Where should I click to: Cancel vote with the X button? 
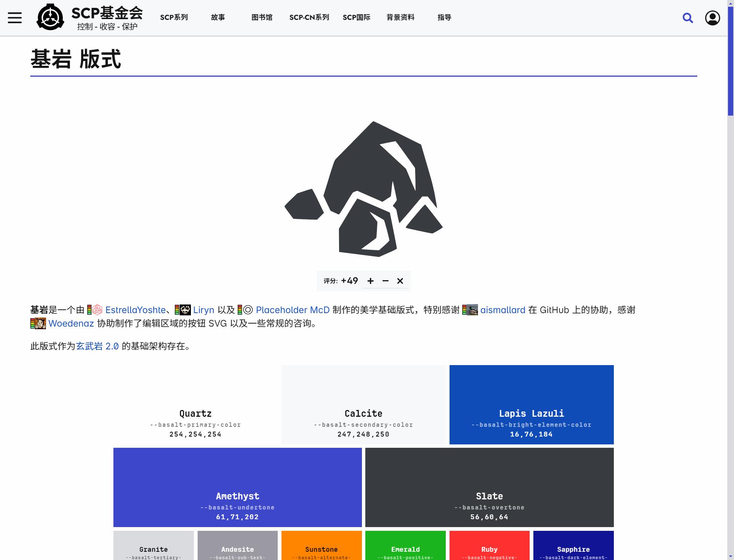(400, 281)
